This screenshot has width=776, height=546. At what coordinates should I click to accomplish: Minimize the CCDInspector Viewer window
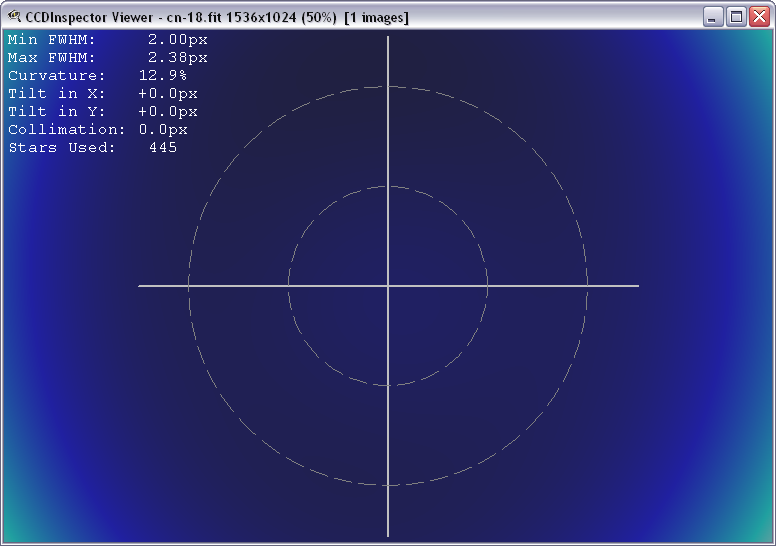[713, 17]
